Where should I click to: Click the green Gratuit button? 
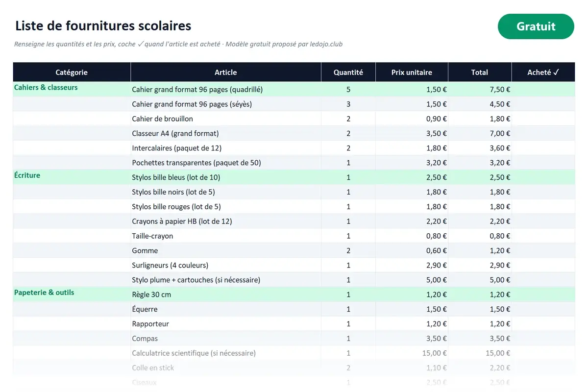point(536,26)
